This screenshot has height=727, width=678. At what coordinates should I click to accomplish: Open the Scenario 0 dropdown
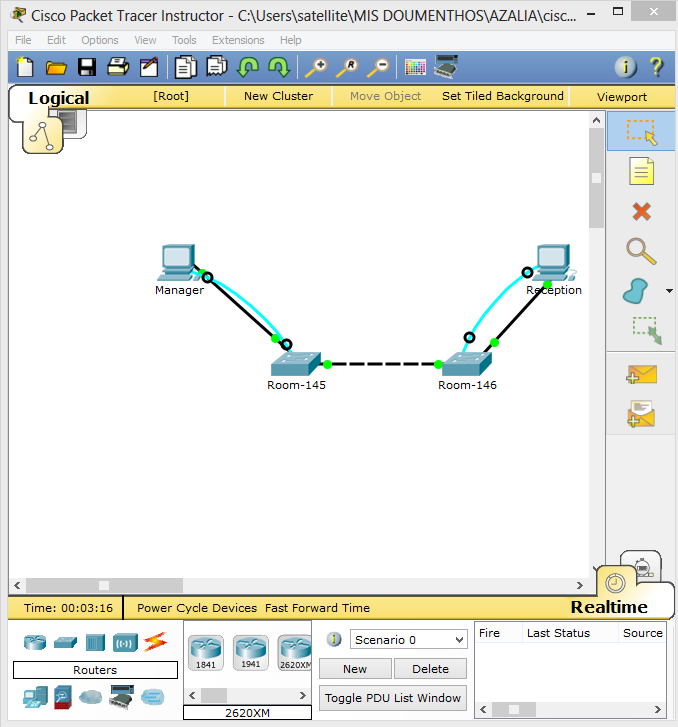coord(409,640)
